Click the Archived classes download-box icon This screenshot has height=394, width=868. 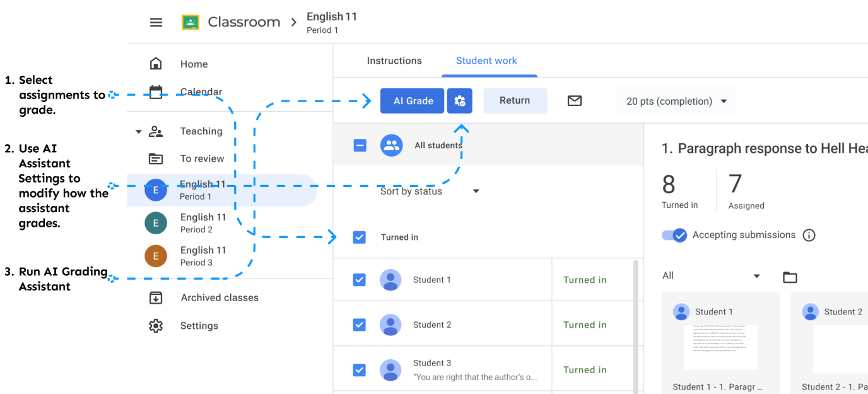click(x=156, y=297)
